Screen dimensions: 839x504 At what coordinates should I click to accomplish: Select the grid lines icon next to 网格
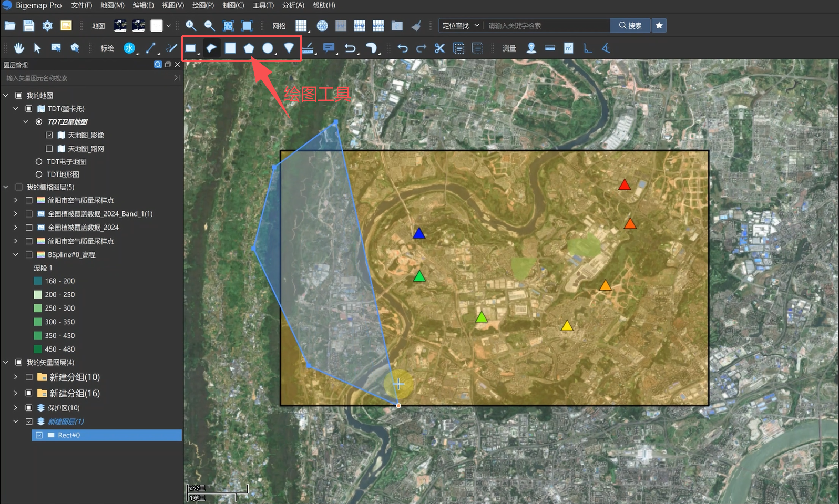click(301, 25)
